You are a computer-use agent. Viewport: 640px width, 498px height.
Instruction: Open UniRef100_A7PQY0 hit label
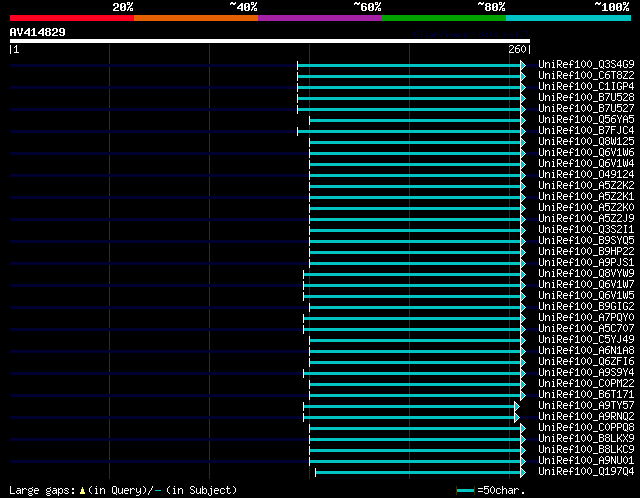point(586,318)
